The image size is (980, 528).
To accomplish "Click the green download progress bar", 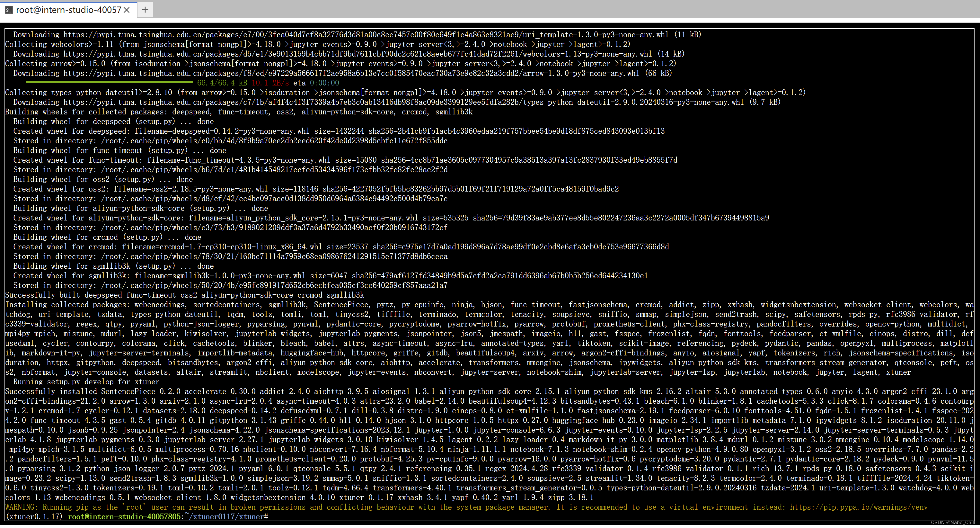I will coord(109,82).
